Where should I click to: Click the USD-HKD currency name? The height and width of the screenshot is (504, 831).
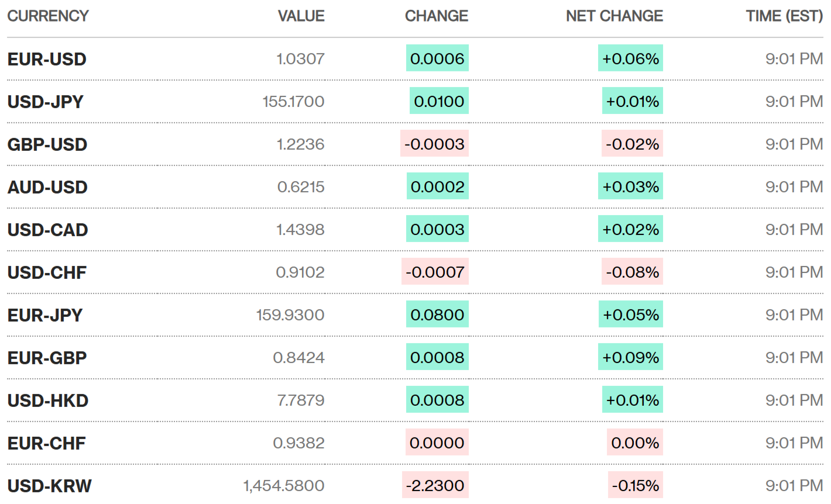(48, 401)
